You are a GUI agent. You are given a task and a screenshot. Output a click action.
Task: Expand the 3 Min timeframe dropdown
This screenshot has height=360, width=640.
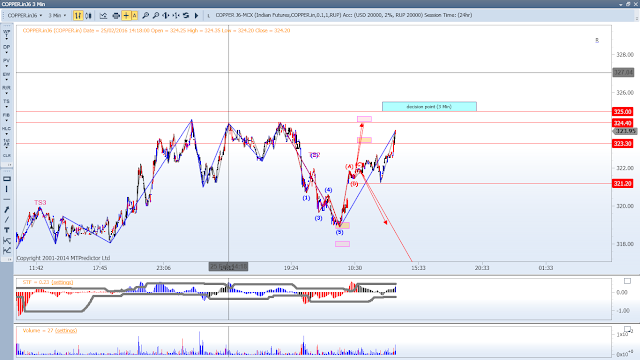pos(57,16)
